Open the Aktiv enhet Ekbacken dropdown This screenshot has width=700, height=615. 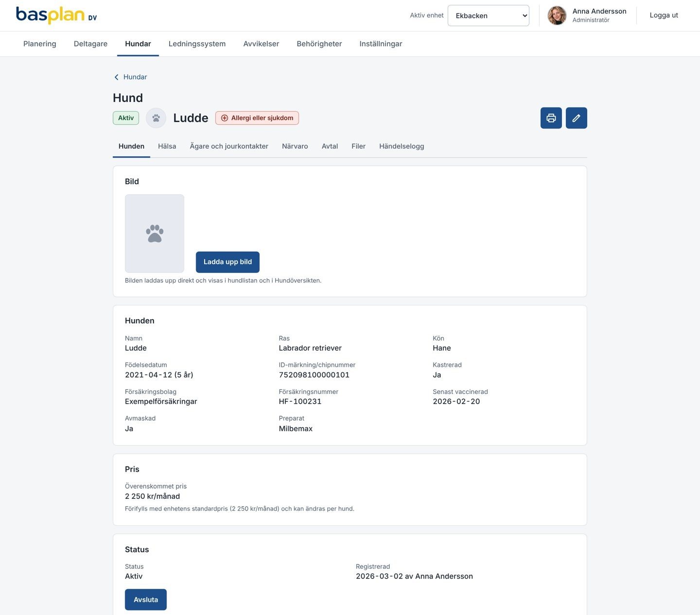(x=488, y=16)
